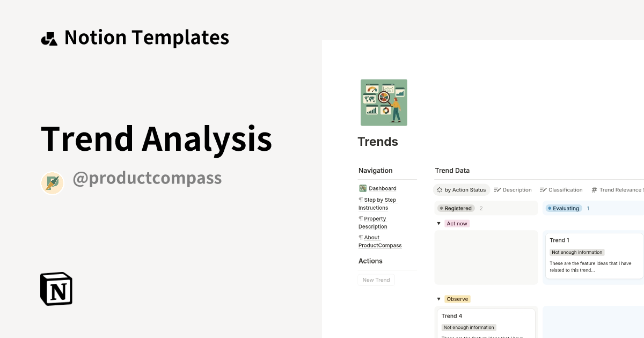The width and height of the screenshot is (644, 338).
Task: Click the number icon beside Trend Relevance Score
Action: click(594, 189)
